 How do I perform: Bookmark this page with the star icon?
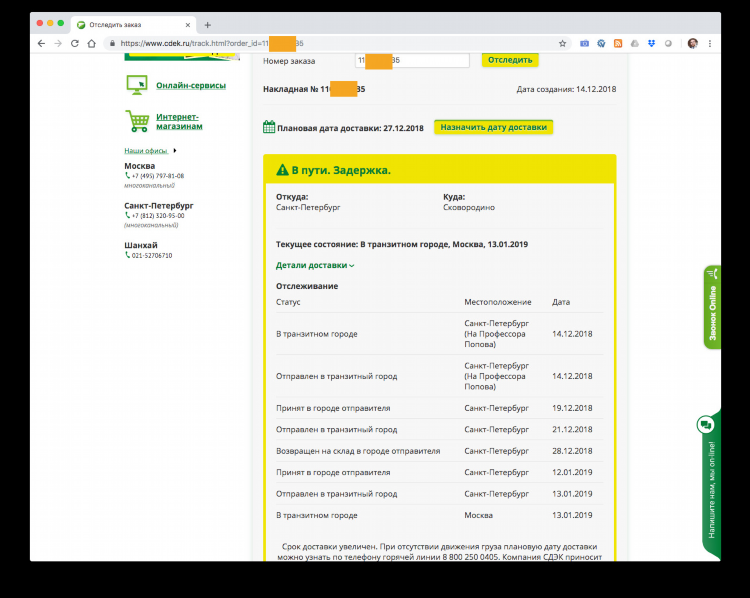562,44
